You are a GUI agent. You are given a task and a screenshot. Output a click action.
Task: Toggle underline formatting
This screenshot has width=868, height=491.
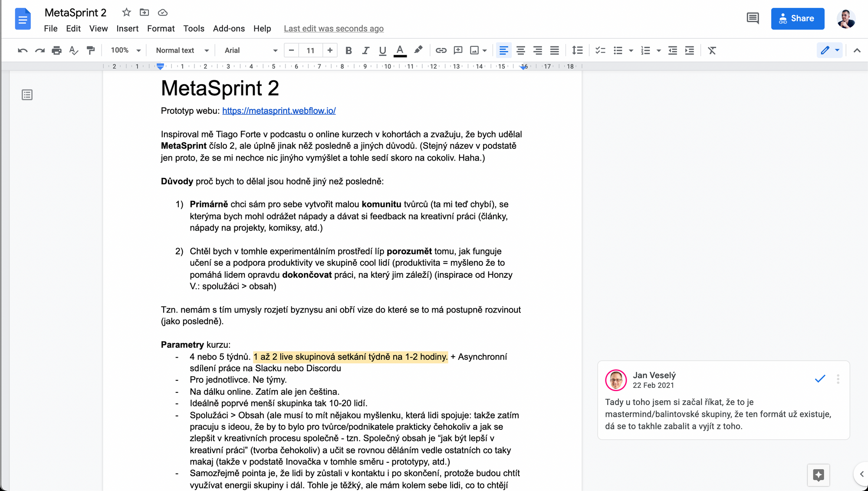pos(382,50)
